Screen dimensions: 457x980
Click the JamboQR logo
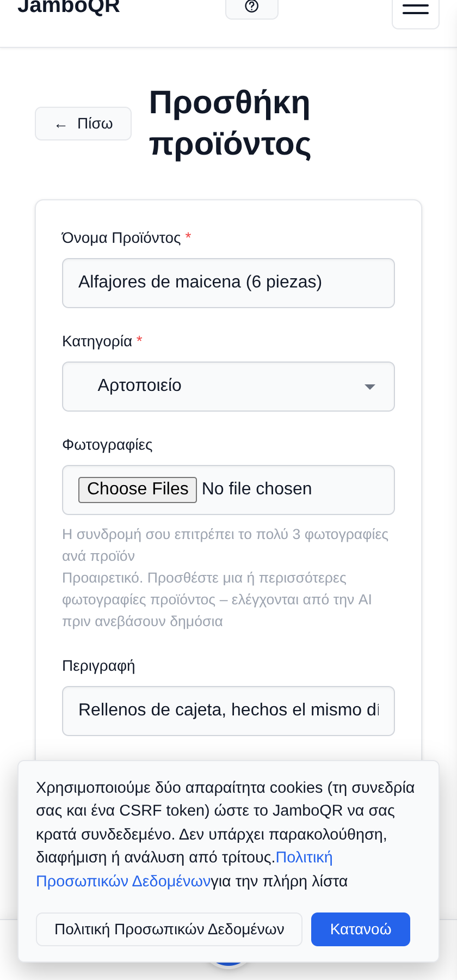pos(69,7)
